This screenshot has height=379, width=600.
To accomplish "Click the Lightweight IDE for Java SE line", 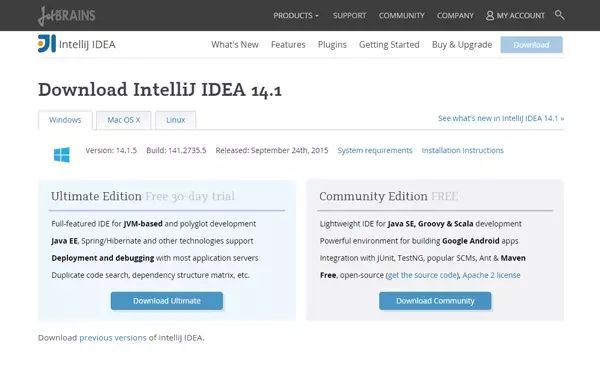I will pyautogui.click(x=421, y=224).
